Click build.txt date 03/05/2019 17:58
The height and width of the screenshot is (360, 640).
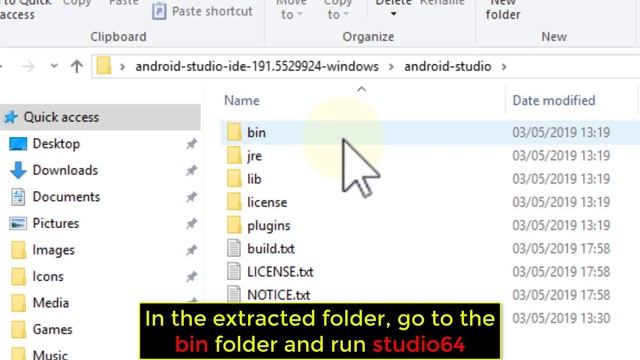click(x=561, y=249)
